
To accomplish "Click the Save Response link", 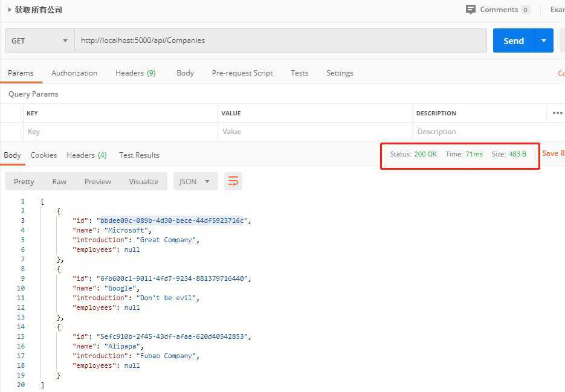I will tap(553, 153).
